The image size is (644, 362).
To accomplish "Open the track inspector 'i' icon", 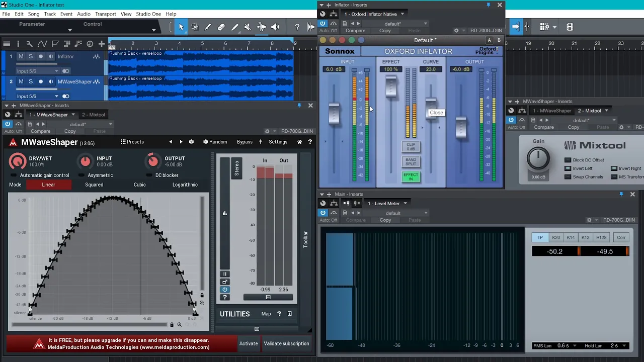I will point(18,44).
